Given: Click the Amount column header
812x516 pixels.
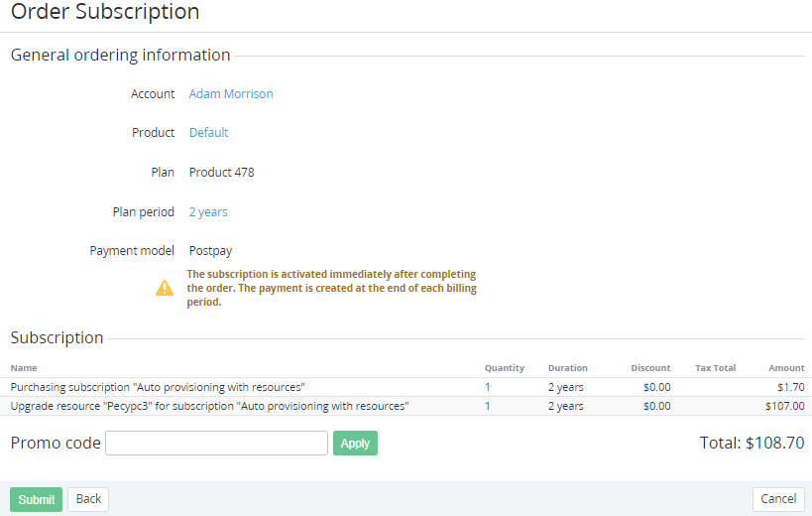Looking at the screenshot, I should pyautogui.click(x=785, y=368).
